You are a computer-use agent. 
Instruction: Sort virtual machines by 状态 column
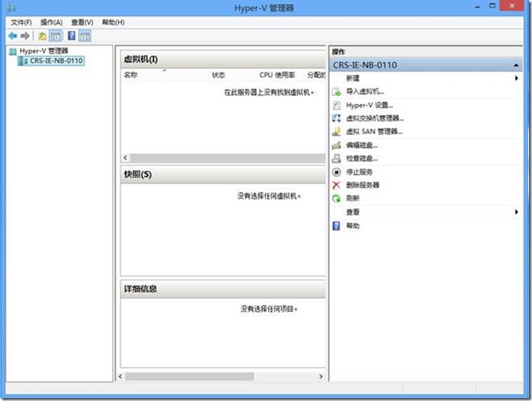click(x=233, y=75)
